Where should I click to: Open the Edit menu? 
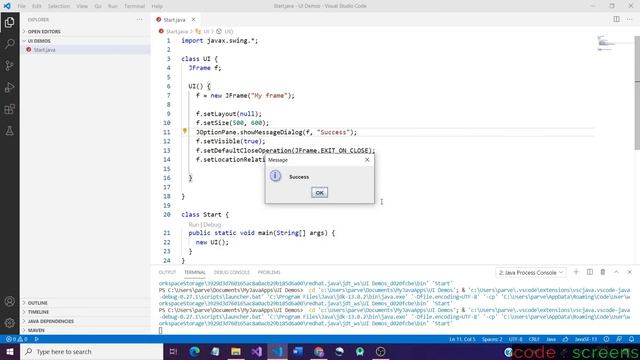point(37,6)
